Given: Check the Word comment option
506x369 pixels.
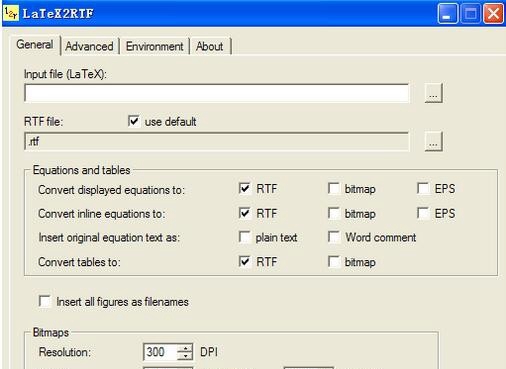Looking at the screenshot, I should [x=334, y=237].
